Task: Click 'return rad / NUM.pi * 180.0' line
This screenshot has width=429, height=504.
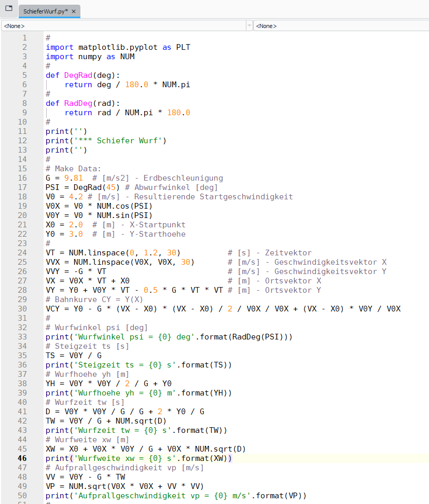Action: (127, 113)
